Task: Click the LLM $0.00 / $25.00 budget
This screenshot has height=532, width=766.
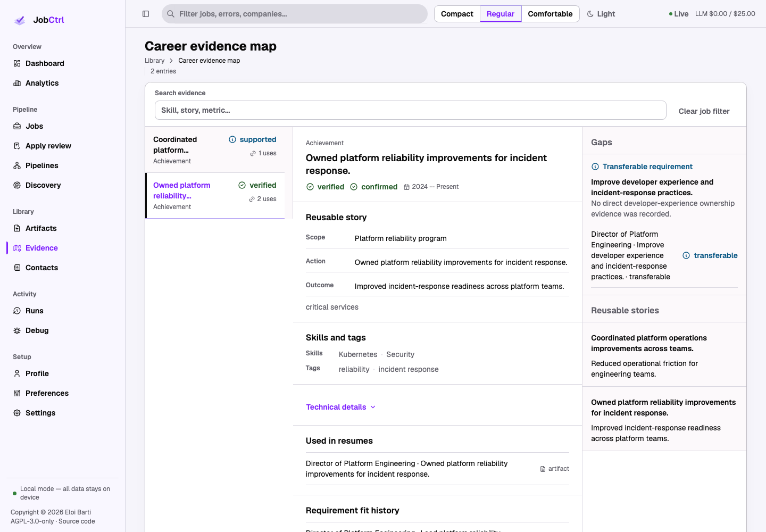Action: [725, 14]
